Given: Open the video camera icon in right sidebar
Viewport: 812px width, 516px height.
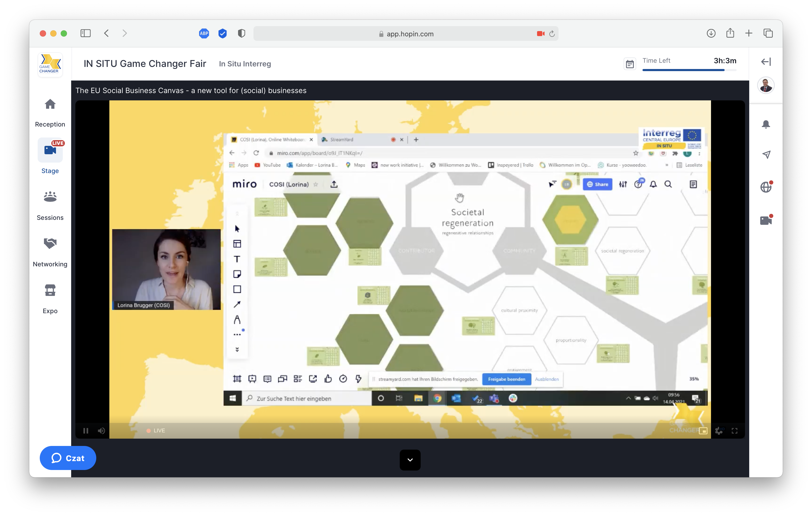Looking at the screenshot, I should pyautogui.click(x=766, y=220).
